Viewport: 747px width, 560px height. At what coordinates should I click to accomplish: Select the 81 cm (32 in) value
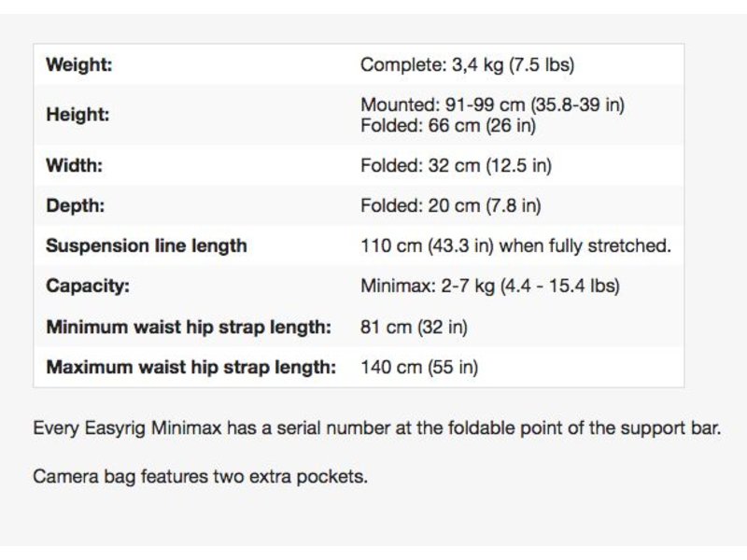click(x=414, y=328)
